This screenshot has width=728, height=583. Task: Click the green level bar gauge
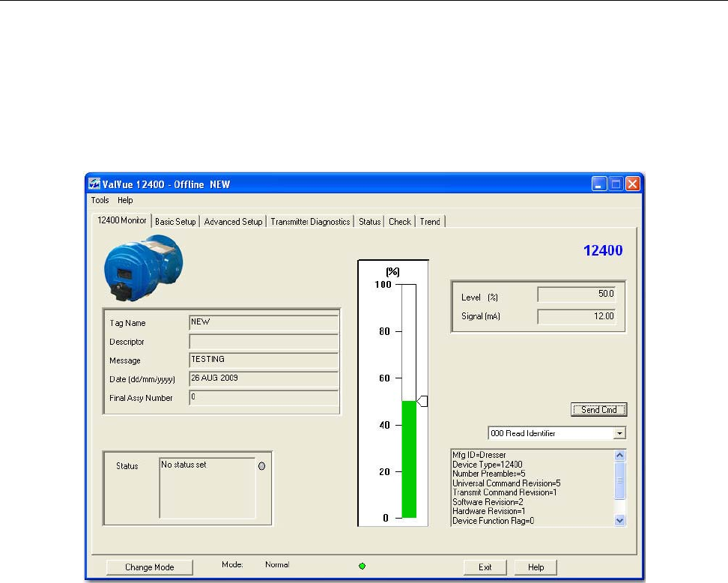pos(409,459)
